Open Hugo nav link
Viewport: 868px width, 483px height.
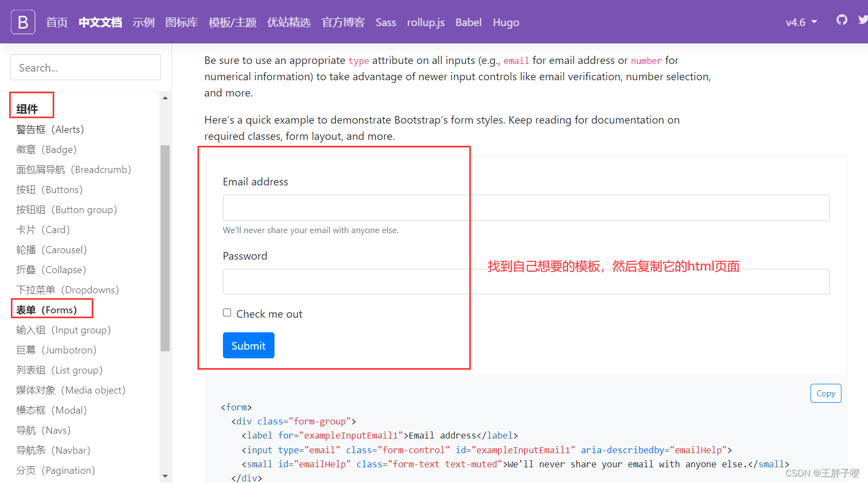point(506,22)
